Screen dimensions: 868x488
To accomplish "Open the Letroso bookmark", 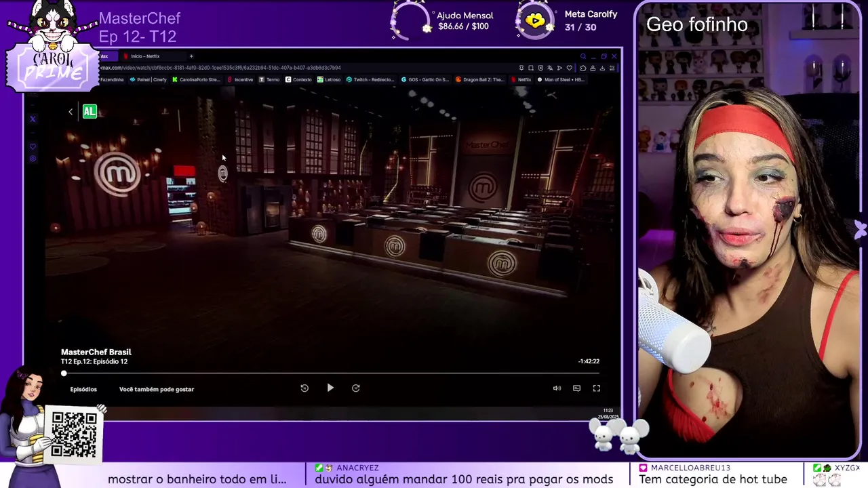I will (329, 79).
